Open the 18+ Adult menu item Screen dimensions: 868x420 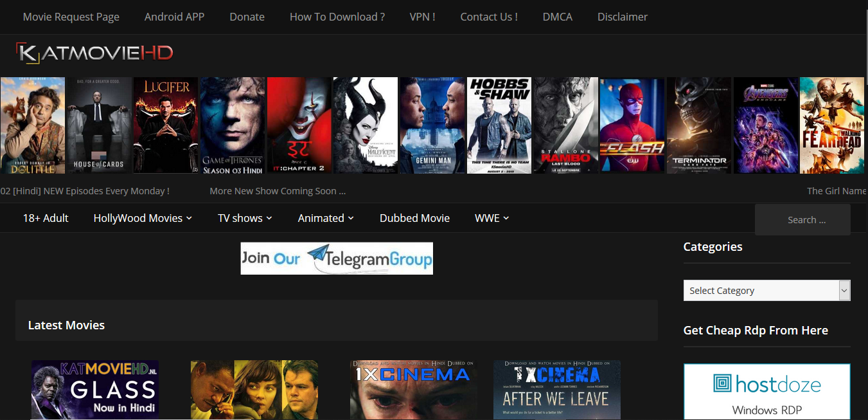coord(46,218)
